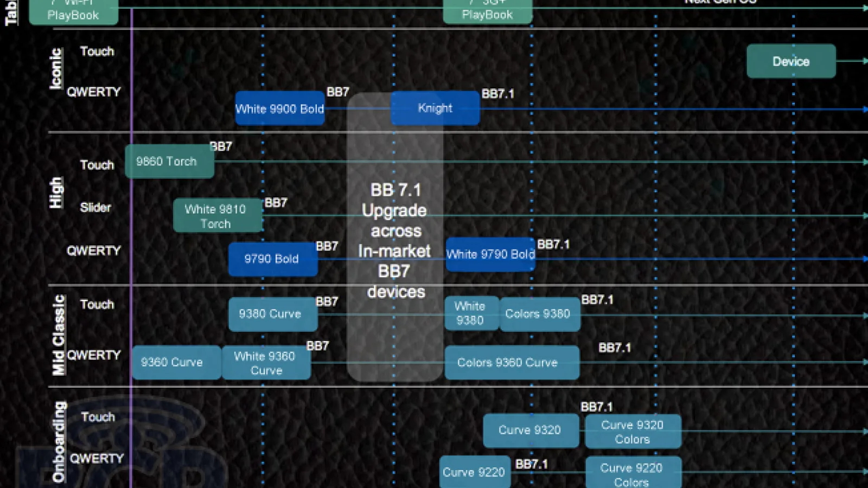Image resolution: width=868 pixels, height=488 pixels.
Task: Click the Iconic category label
Action: [56, 69]
